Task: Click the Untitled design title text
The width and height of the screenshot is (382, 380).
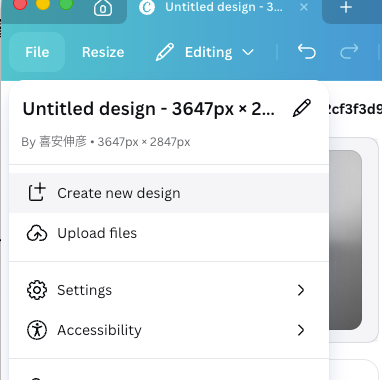Action: [x=149, y=109]
